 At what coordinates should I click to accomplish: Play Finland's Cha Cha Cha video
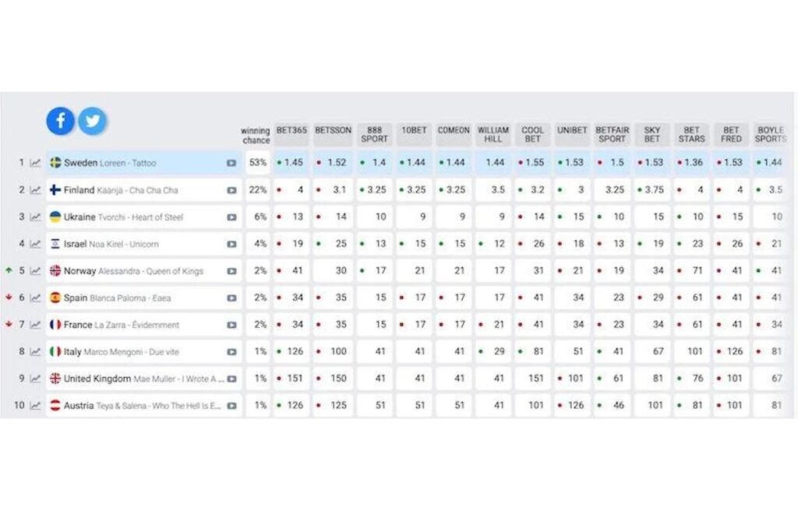click(x=231, y=190)
